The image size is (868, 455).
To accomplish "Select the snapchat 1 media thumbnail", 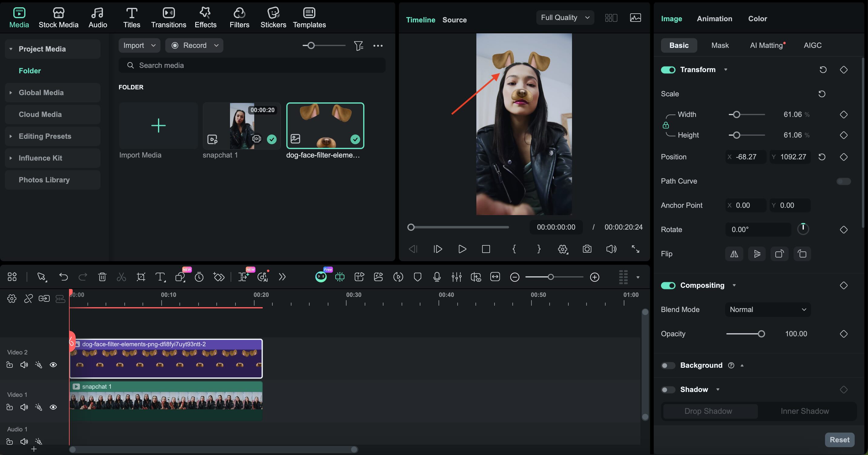I will (x=242, y=125).
